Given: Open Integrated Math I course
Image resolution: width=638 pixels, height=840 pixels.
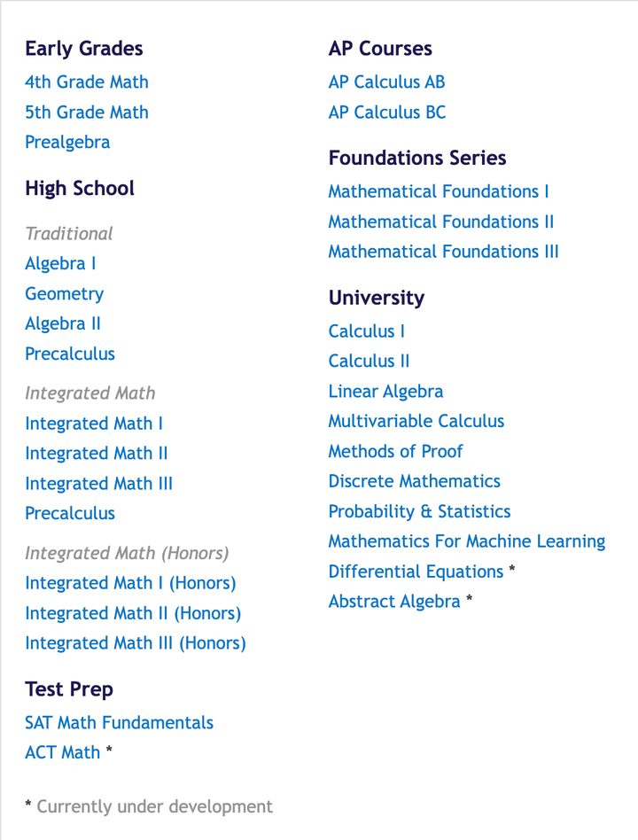Looking at the screenshot, I should pyautogui.click(x=94, y=424).
